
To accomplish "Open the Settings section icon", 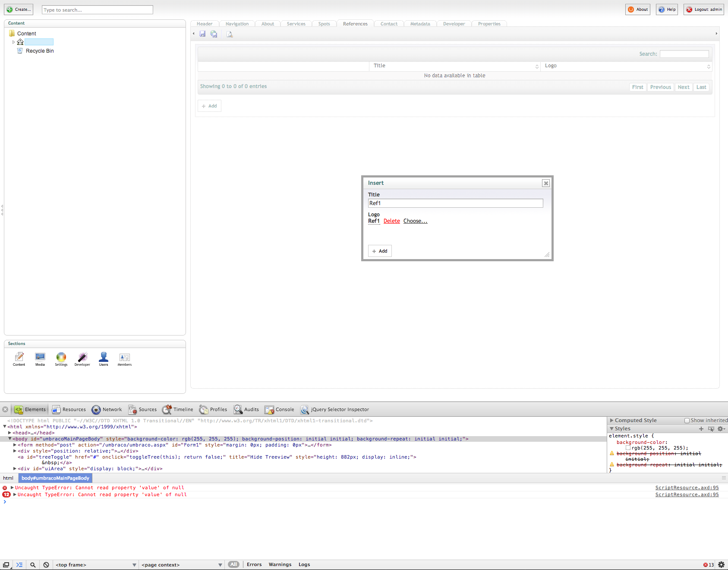I will point(61,359).
